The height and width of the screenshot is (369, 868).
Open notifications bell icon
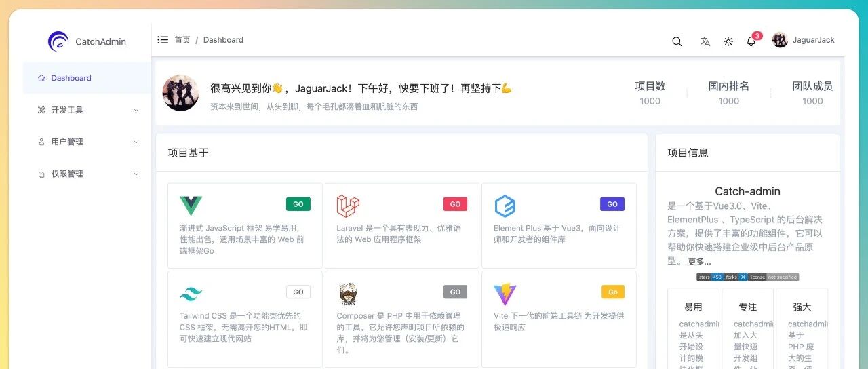tap(751, 41)
